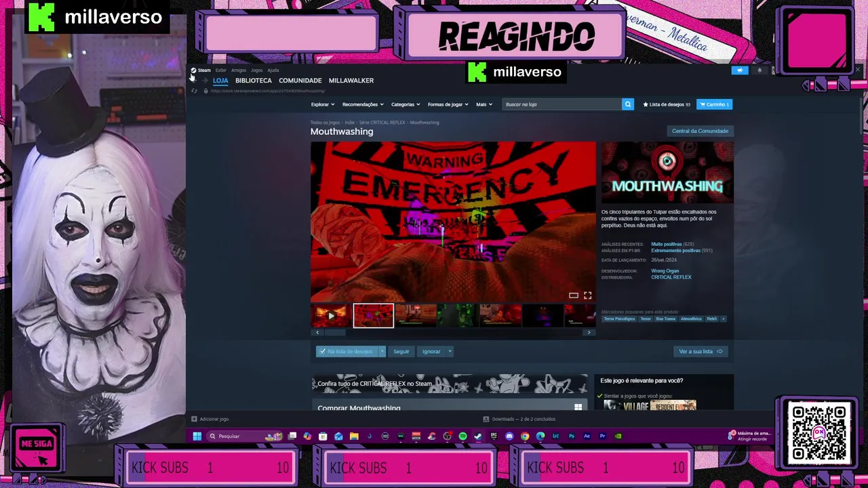
Task: Show more tags with plus button
Action: 723,319
